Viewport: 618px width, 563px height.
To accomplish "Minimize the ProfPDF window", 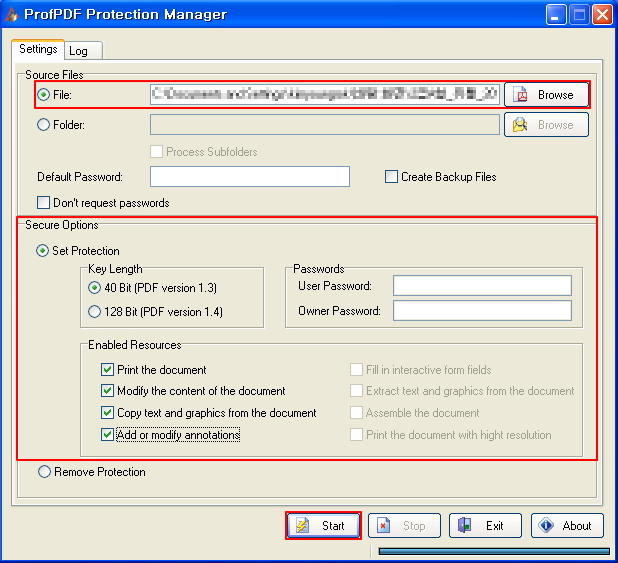I will [556, 15].
